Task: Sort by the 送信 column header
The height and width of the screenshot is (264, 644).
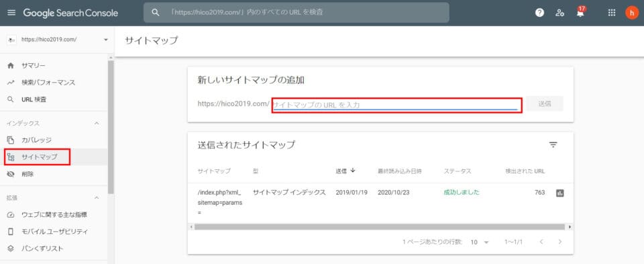Action: click(x=345, y=171)
